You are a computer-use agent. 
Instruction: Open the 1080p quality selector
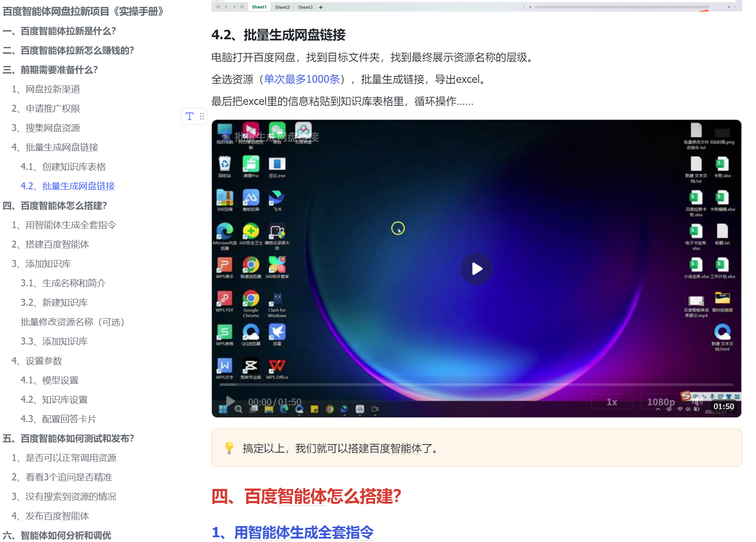pos(660,401)
